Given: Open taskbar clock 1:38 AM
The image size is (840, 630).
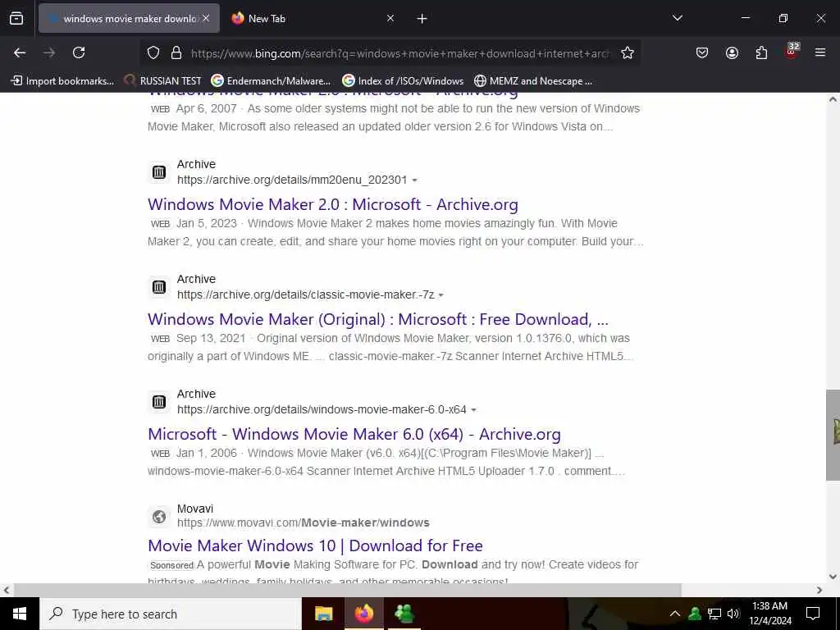Looking at the screenshot, I should pyautogui.click(x=769, y=614).
